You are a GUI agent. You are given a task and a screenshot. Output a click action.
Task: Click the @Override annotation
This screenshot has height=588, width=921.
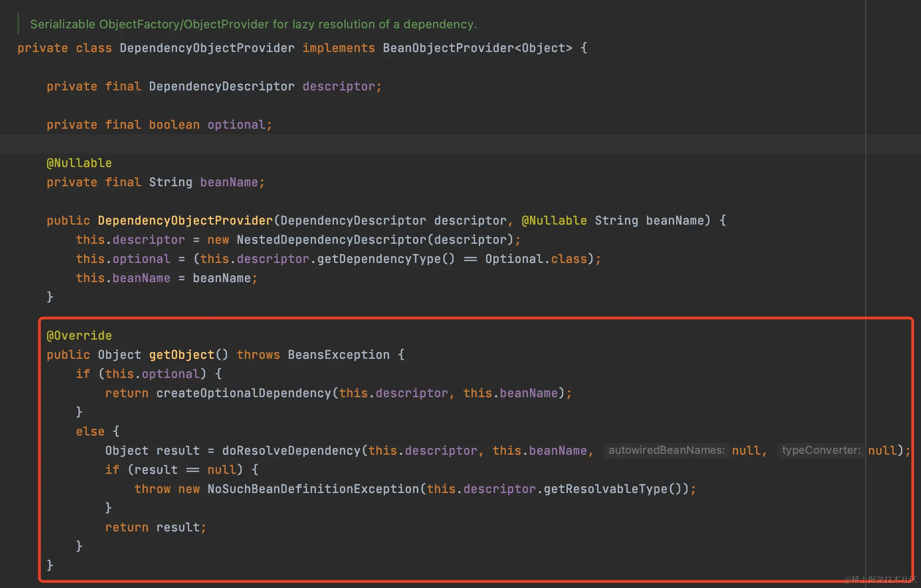click(79, 336)
